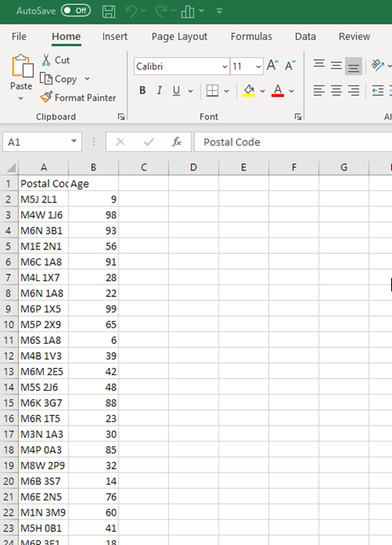
Task: Switch to the Insert tab
Action: coord(115,36)
